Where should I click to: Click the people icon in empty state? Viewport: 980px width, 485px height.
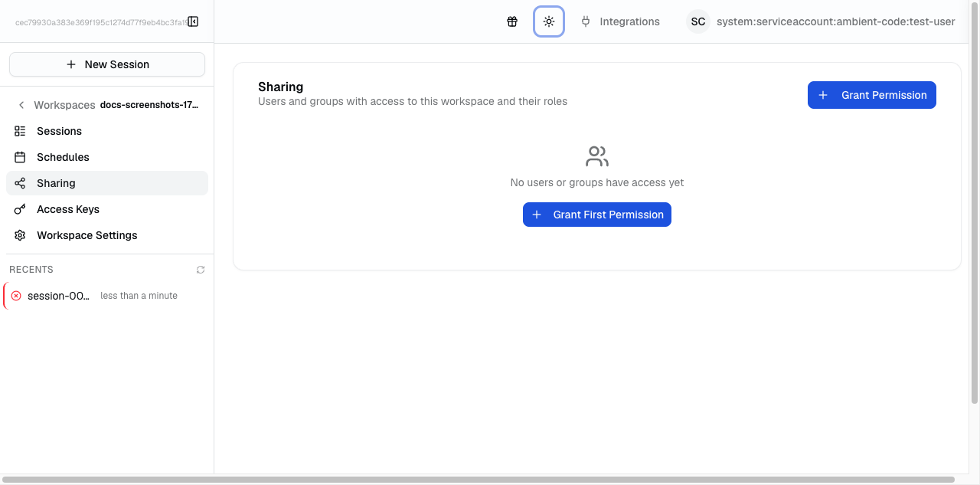[x=596, y=156]
